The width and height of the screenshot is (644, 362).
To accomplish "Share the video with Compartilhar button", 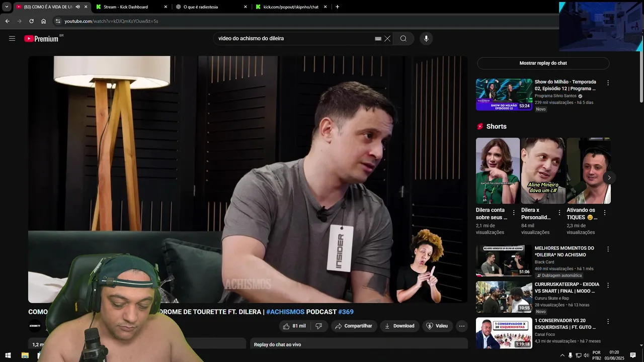I will tap(353, 326).
